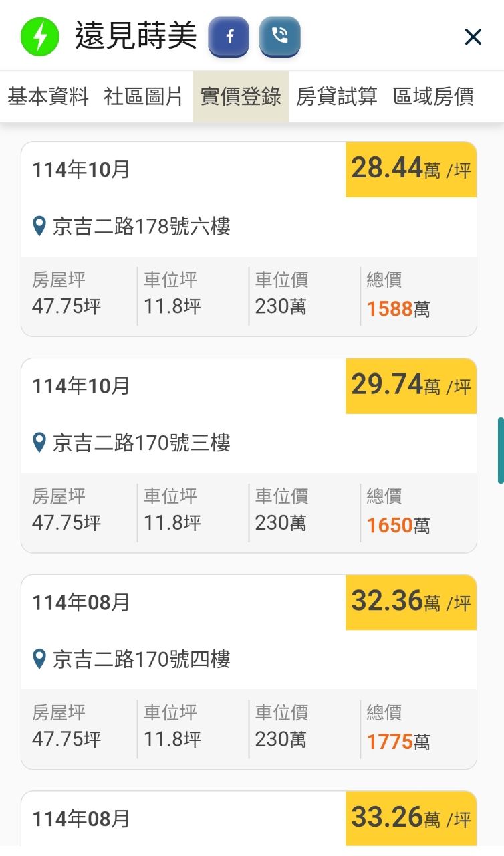Select the 32.36萬/坪 price label
The image size is (504, 856).
(x=410, y=602)
